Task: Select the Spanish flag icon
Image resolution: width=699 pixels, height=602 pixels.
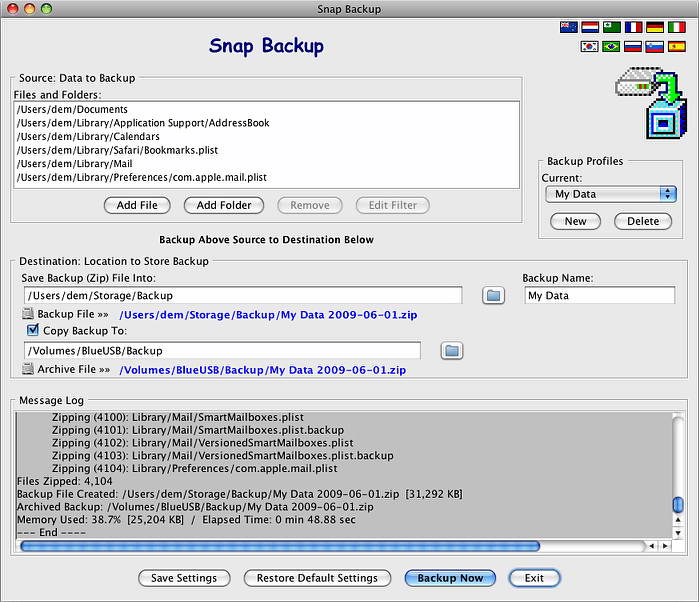Action: (x=677, y=47)
